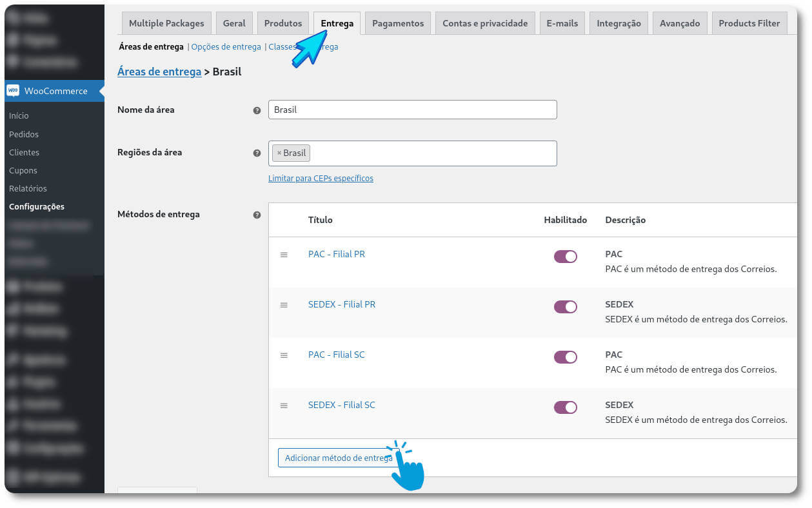Image resolution: width=812 pixels, height=508 pixels.
Task: Remove the Brasil region tag with its ×
Action: 279,153
